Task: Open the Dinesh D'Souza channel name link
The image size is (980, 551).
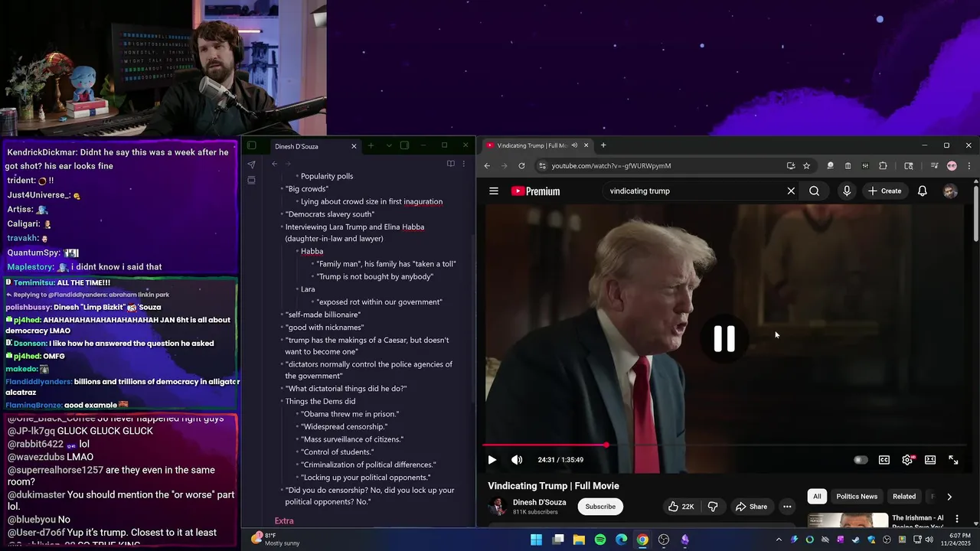Action: click(x=540, y=503)
